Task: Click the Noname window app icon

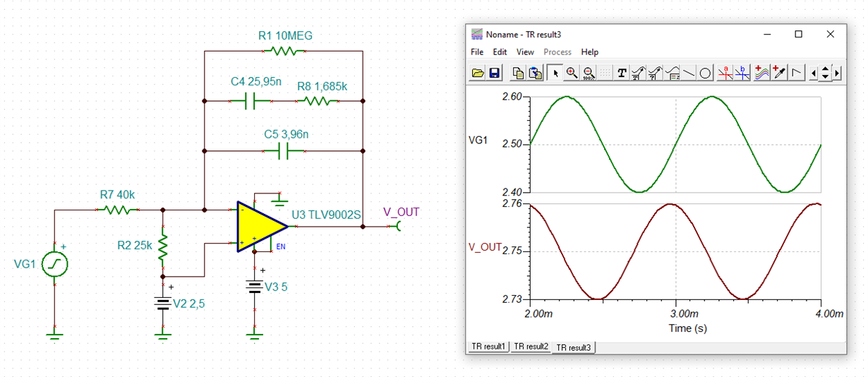Action: point(478,34)
